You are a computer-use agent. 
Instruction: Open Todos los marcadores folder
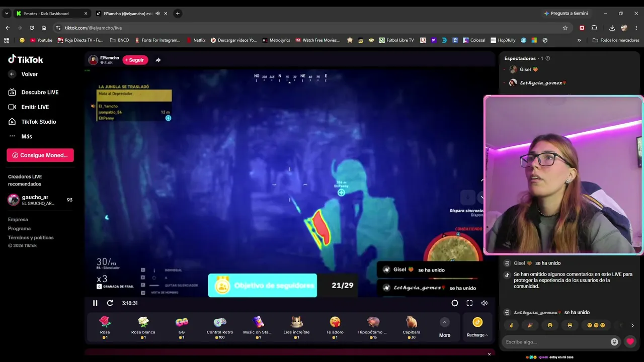(616, 40)
